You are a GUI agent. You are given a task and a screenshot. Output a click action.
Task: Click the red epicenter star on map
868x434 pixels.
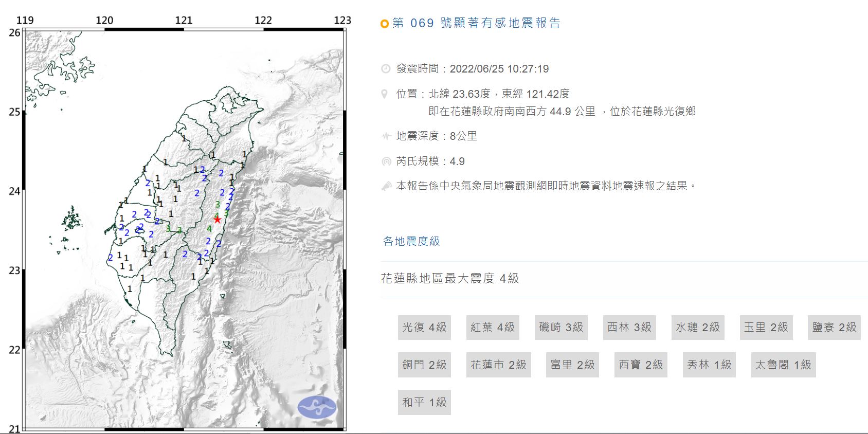coord(218,220)
